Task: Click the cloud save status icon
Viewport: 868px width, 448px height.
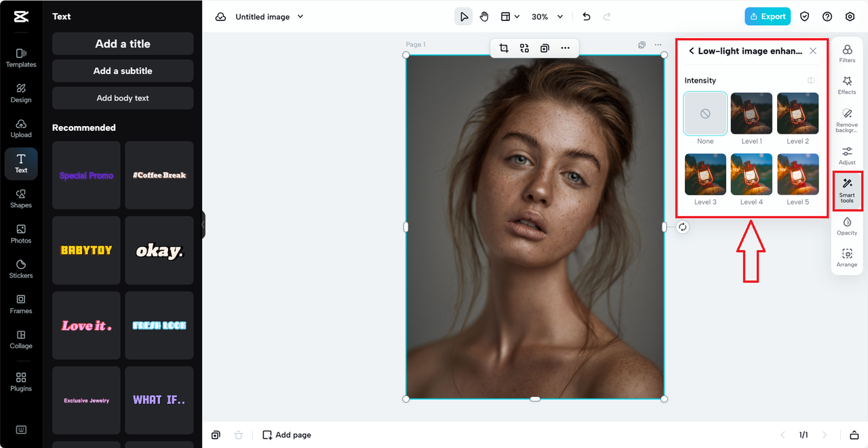Action: pos(220,17)
